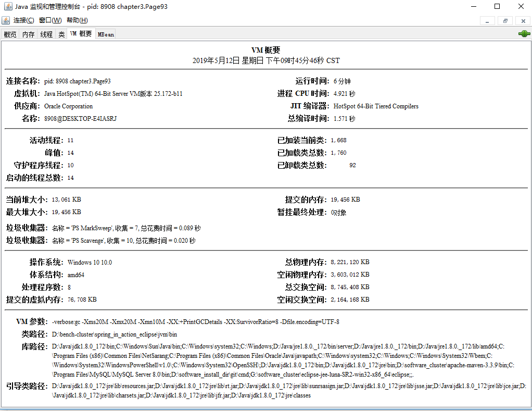Image resolution: width=532 pixels, height=411 pixels.
Task: Click the 提交的内存 label
Action: tap(306, 200)
